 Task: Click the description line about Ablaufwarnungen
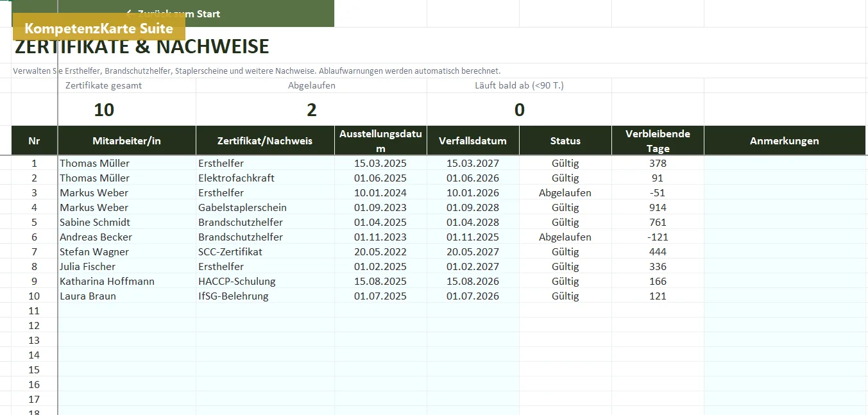point(257,71)
